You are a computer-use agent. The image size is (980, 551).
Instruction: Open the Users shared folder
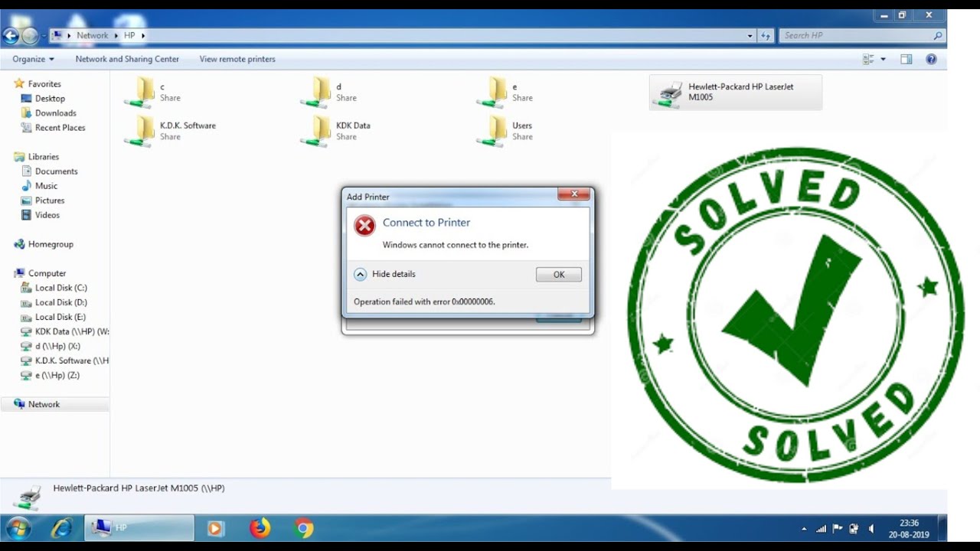pos(505,131)
